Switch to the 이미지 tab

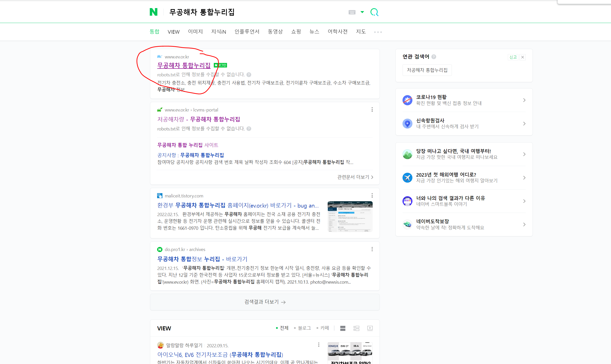pyautogui.click(x=195, y=31)
